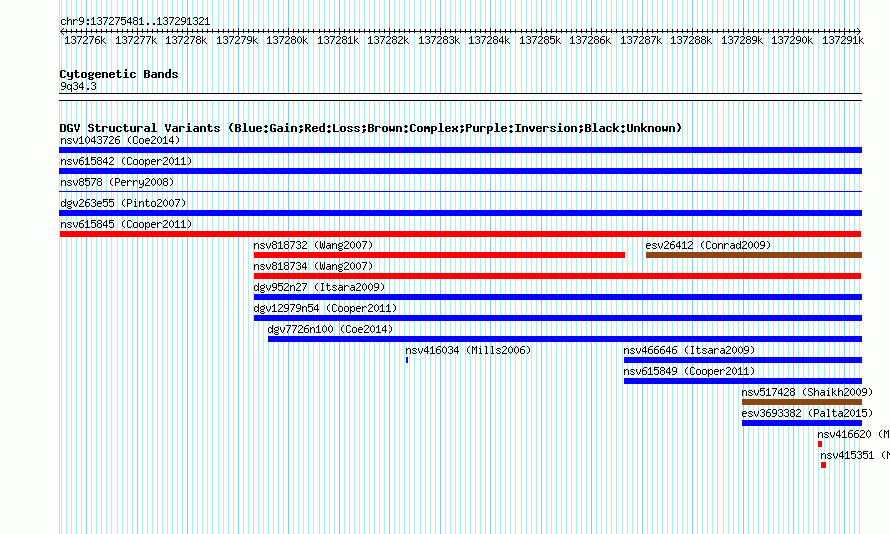890x534 pixels.
Task: Click the Cytogenetic Bands track title
Action: click(x=119, y=74)
